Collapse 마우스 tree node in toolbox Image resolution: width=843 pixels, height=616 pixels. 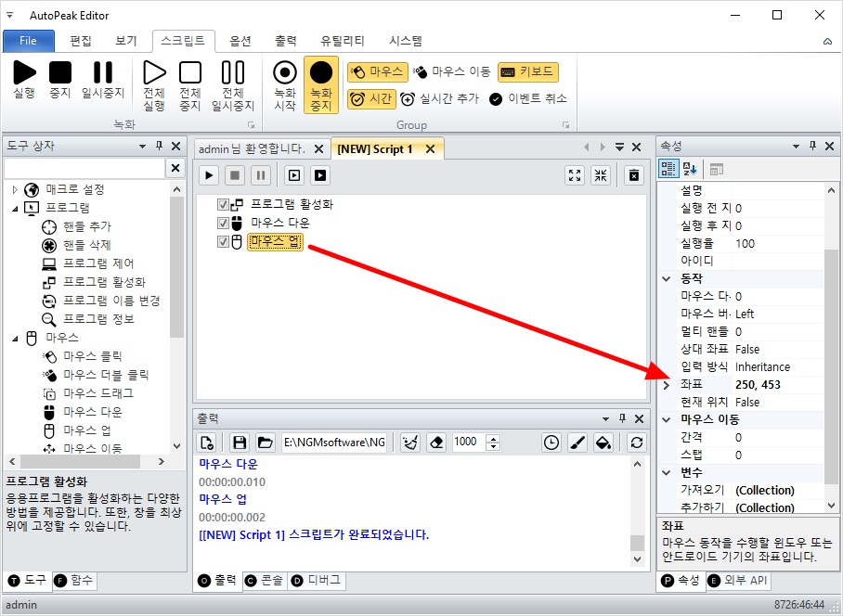(x=15, y=339)
